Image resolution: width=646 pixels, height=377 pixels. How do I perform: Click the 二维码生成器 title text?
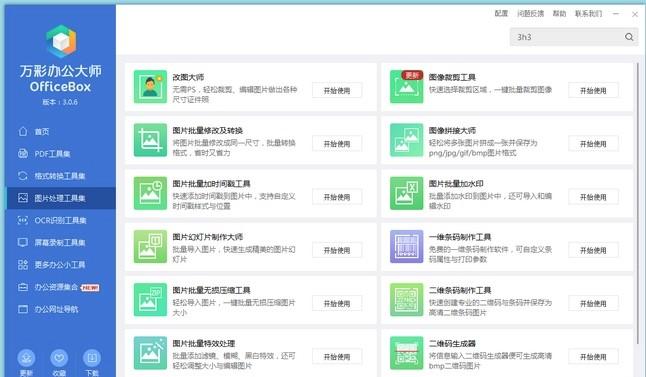452,344
